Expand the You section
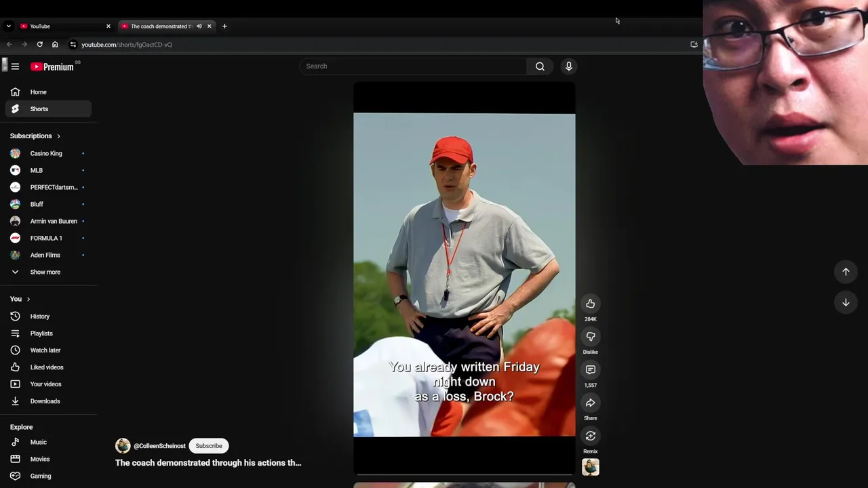This screenshot has width=868, height=488. pyautogui.click(x=20, y=299)
